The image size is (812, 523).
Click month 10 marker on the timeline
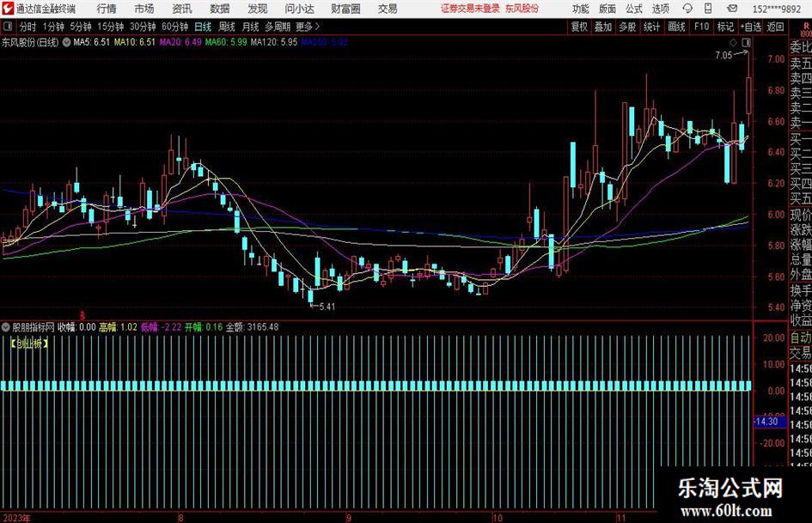[x=498, y=518]
